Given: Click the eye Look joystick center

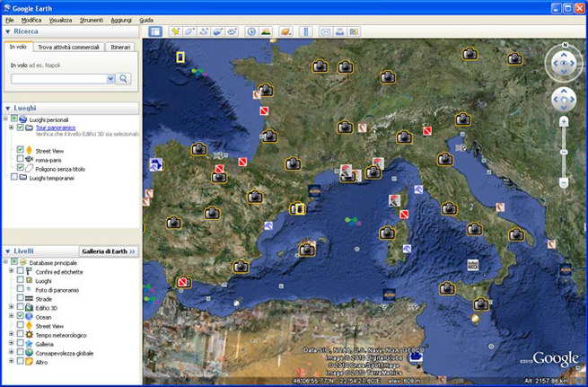Looking at the screenshot, I should point(564,63).
